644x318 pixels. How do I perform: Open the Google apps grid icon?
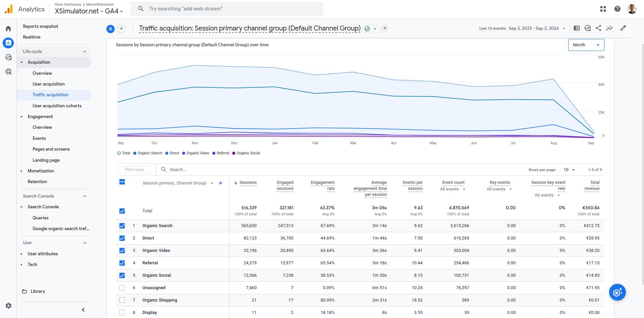coord(603,9)
